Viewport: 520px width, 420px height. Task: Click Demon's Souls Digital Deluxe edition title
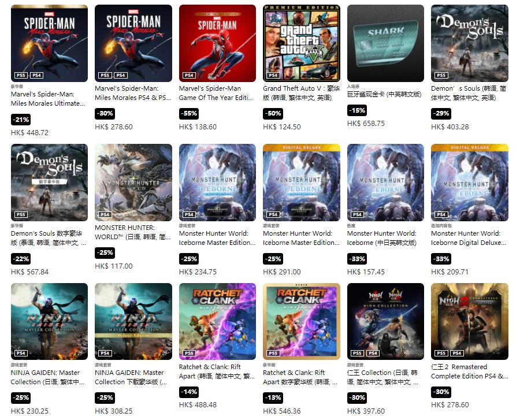(x=49, y=238)
